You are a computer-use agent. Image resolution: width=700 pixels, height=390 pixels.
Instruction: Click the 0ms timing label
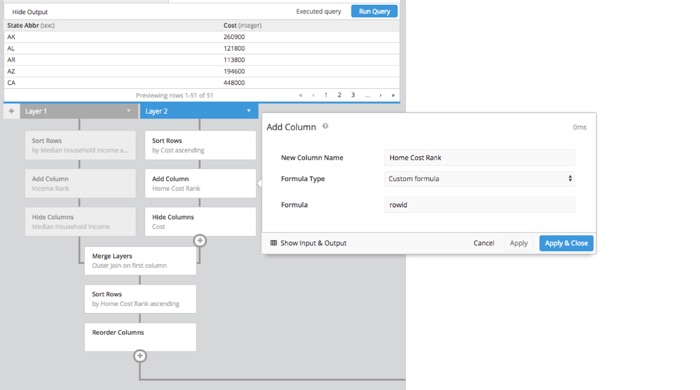coord(579,127)
